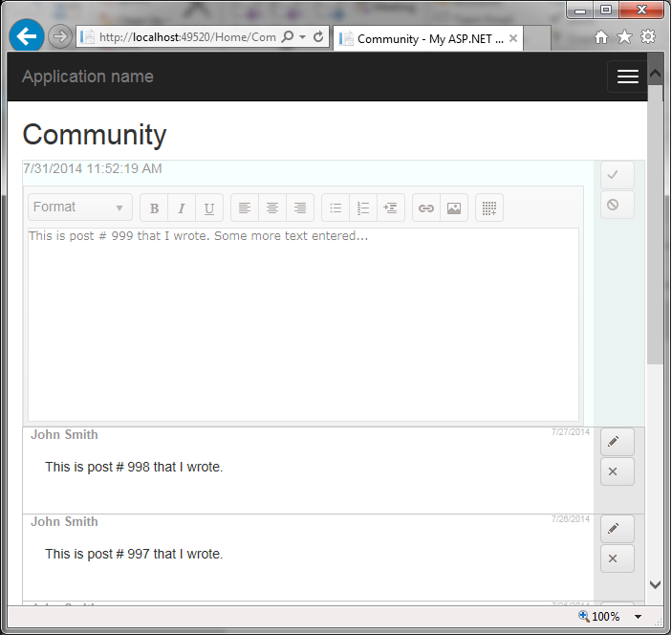Click the page scrollbar down arrow
The width and height of the screenshot is (672, 635).
tap(655, 584)
